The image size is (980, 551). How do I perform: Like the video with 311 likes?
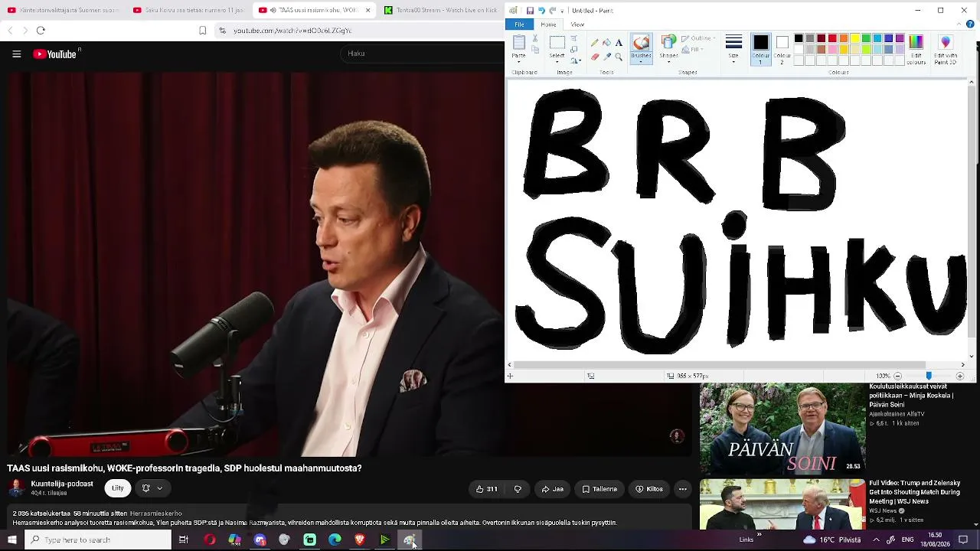486,489
